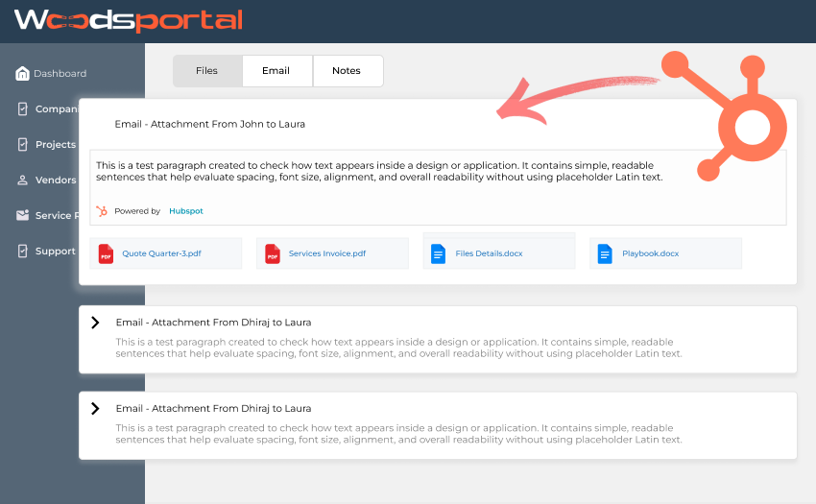Screen dimensions: 816x504
Task: Click the Woodsportal logo
Action: pyautogui.click(x=129, y=21)
